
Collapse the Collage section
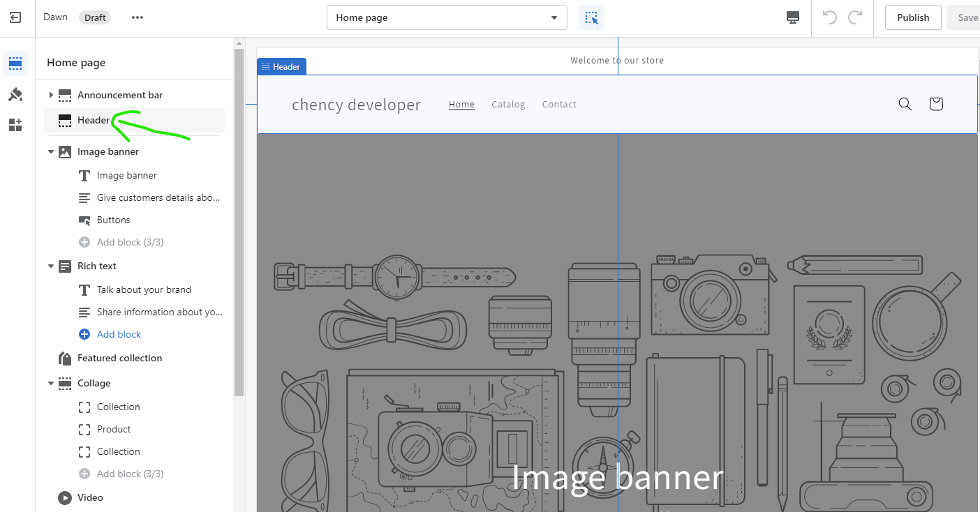[50, 383]
